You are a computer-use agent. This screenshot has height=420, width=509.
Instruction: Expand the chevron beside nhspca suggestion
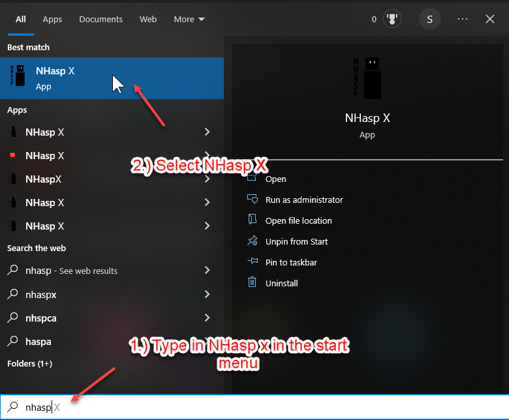[x=207, y=318]
